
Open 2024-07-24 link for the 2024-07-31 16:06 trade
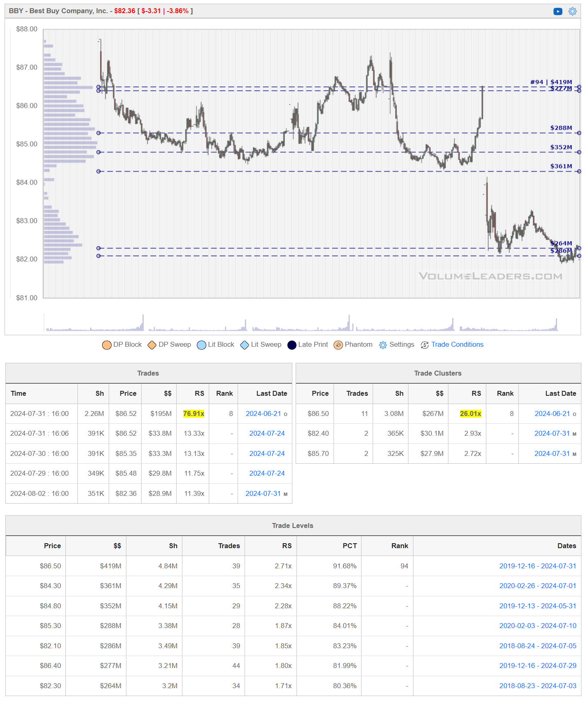[x=267, y=433]
